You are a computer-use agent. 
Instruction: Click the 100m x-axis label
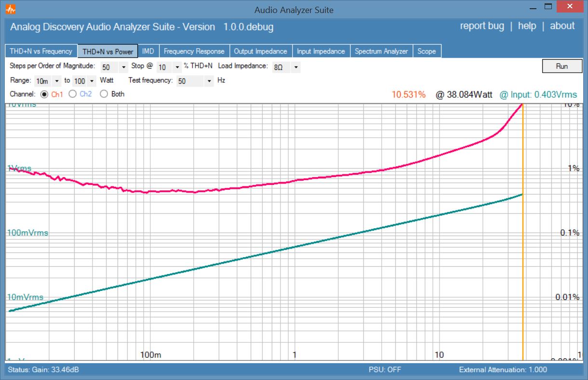pos(151,355)
